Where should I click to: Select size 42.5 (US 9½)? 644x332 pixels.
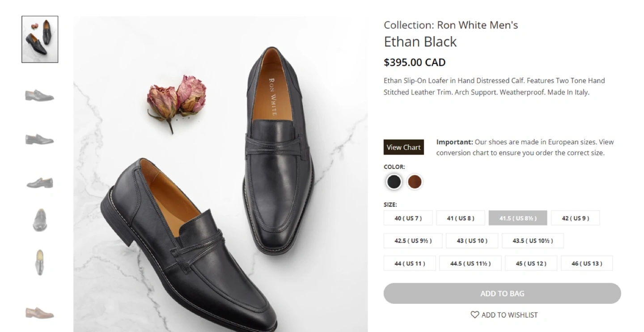(413, 240)
